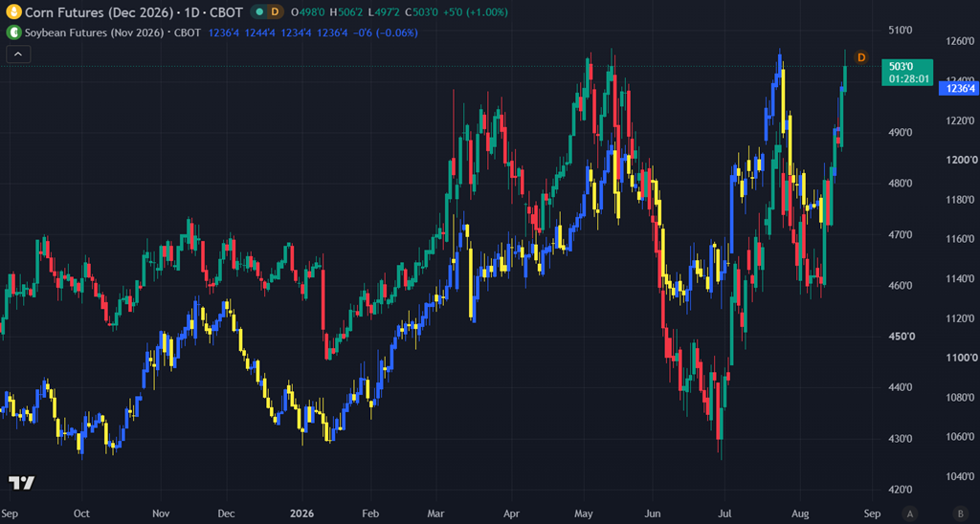Image resolution: width=980 pixels, height=524 pixels.
Task: Open the TradingView logo link
Action: point(21,482)
